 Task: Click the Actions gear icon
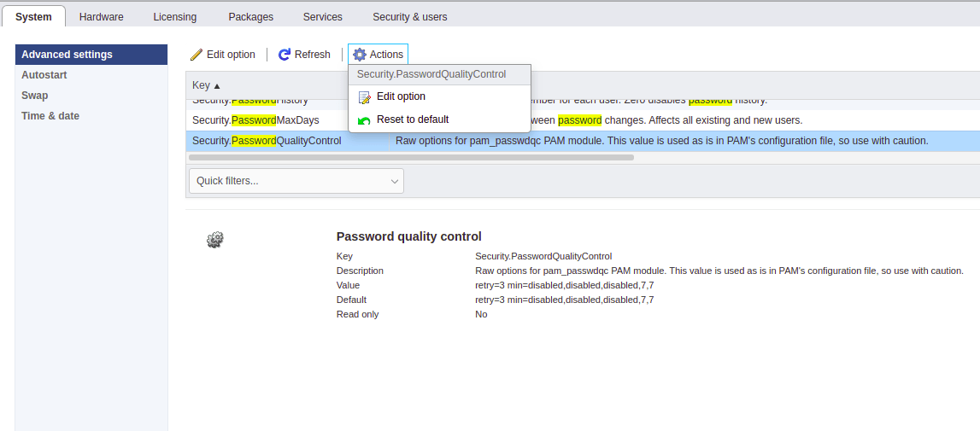[x=360, y=55]
